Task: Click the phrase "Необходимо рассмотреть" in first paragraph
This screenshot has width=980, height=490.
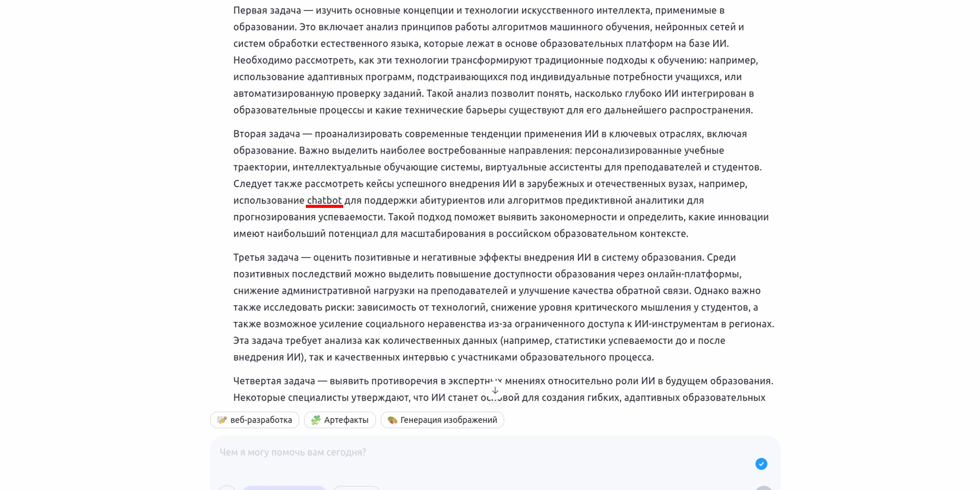Action: 295,61
